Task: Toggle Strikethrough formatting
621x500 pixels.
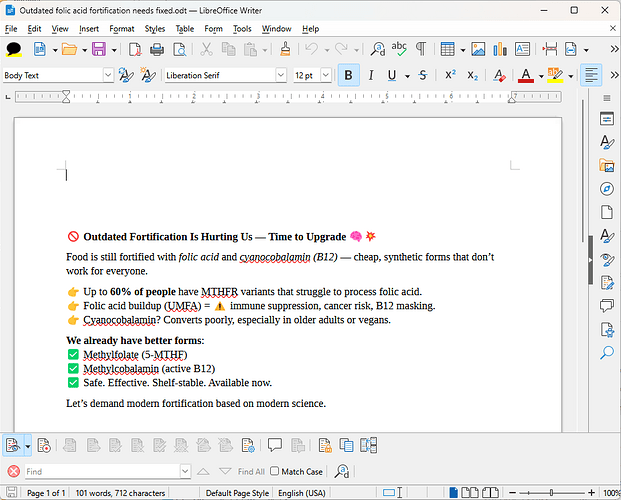Action: tap(423, 75)
